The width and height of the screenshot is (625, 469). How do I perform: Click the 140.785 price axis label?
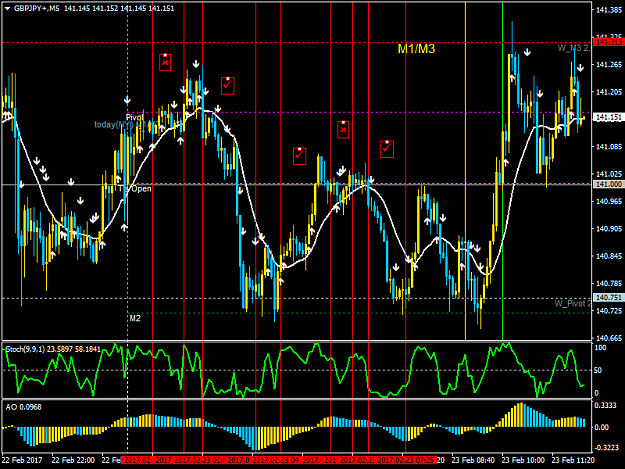click(x=609, y=283)
